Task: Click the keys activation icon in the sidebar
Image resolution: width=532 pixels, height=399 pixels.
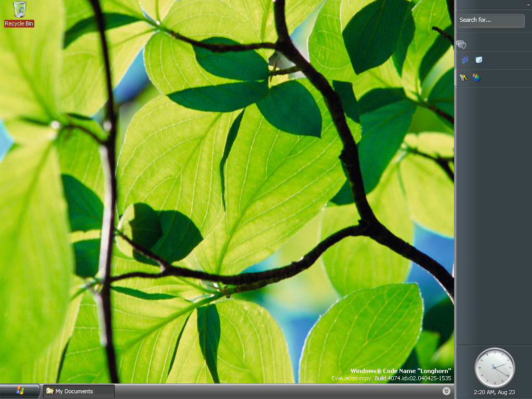Action: (464, 77)
